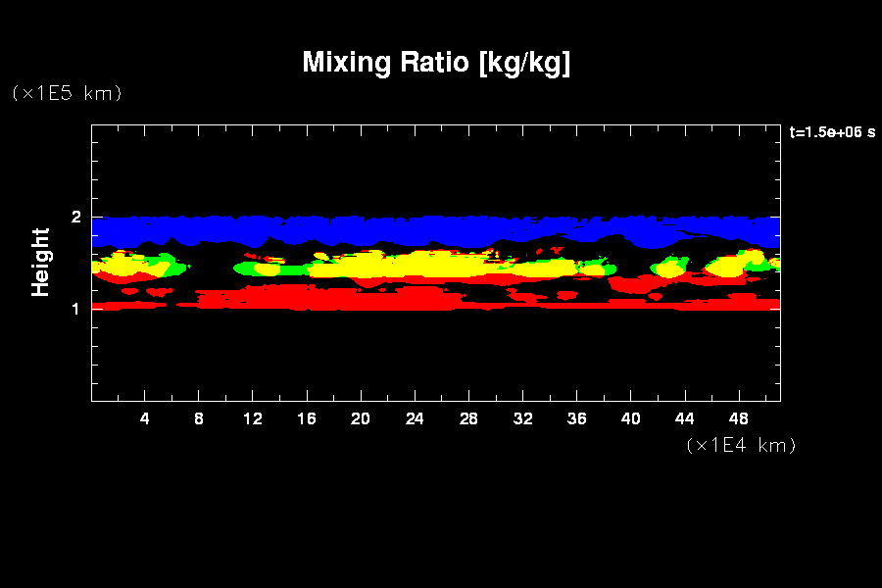Image resolution: width=882 pixels, height=588 pixels.
Task: Click x-axis tick label 40
Action: point(630,418)
